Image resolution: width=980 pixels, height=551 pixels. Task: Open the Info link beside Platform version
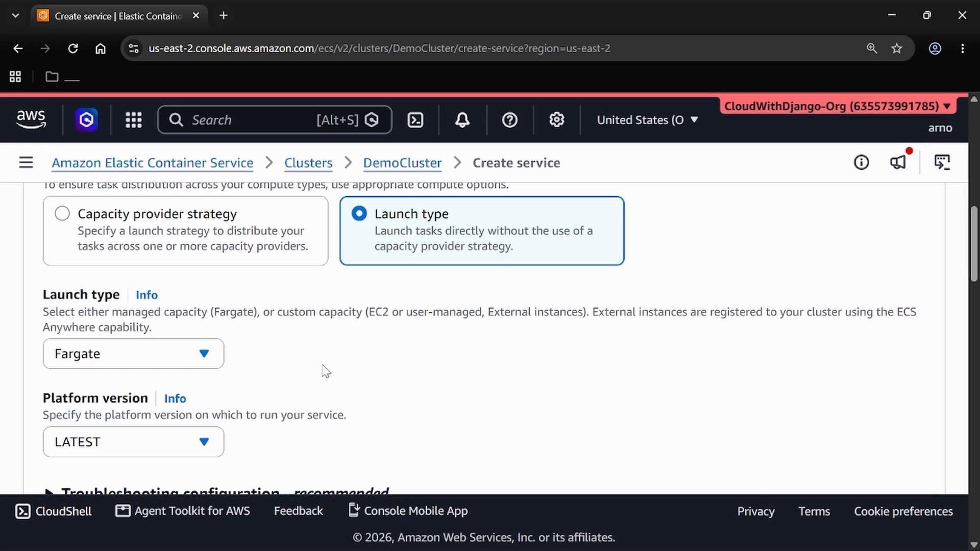175,398
